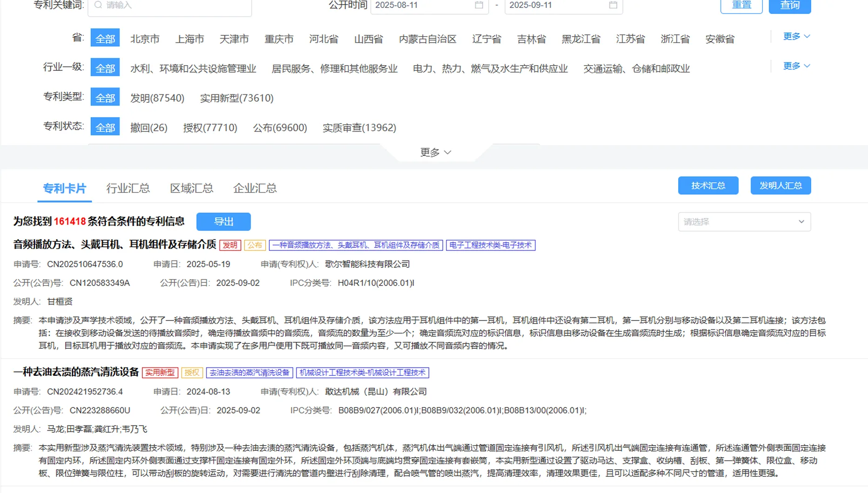Click the 导出 export button

(223, 221)
